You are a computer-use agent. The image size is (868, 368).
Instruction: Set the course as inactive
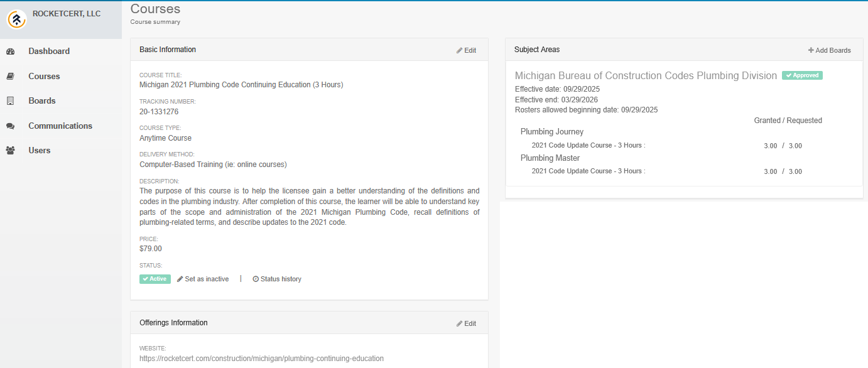(x=207, y=279)
